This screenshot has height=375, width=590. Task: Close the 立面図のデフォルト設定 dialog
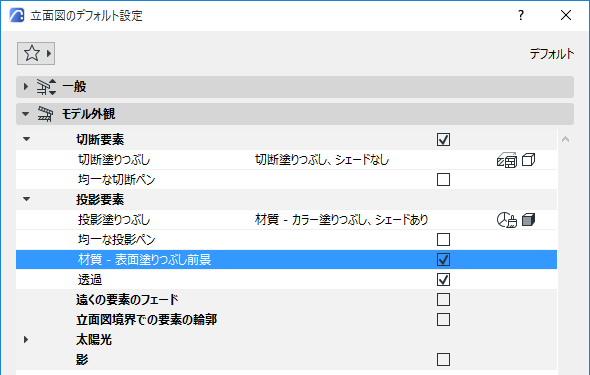(566, 15)
